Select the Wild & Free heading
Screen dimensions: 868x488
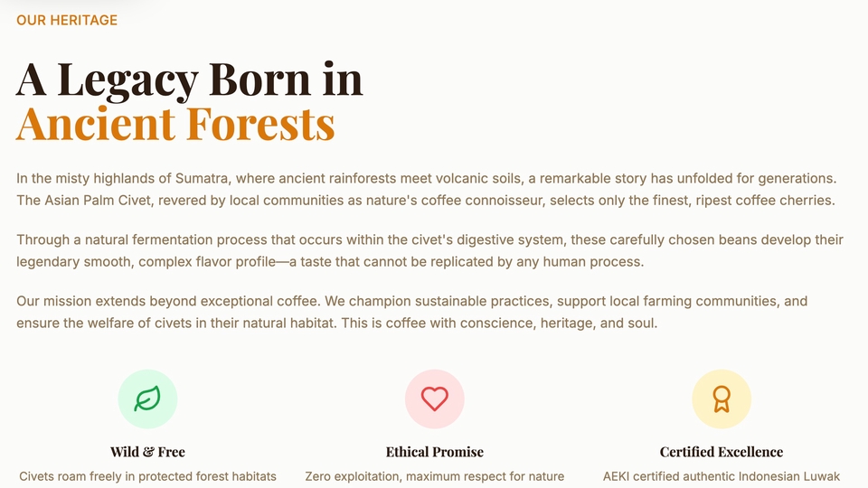click(147, 452)
